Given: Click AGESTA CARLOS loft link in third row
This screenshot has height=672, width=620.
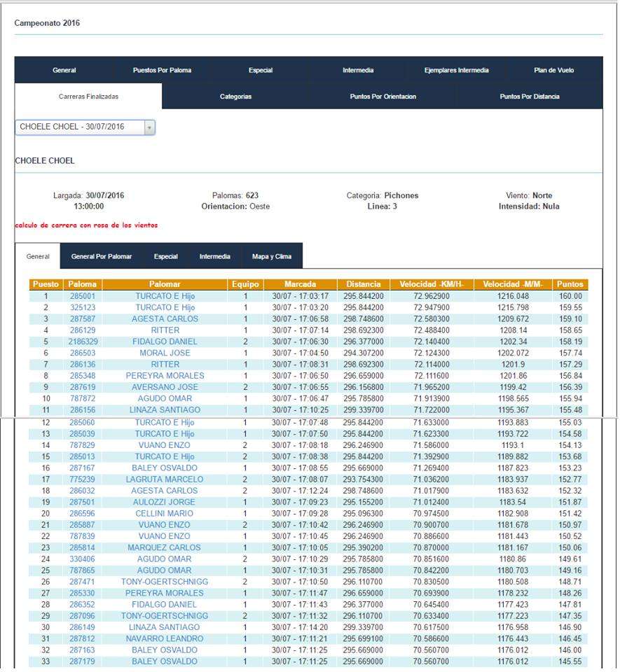Looking at the screenshot, I should click(165, 319).
